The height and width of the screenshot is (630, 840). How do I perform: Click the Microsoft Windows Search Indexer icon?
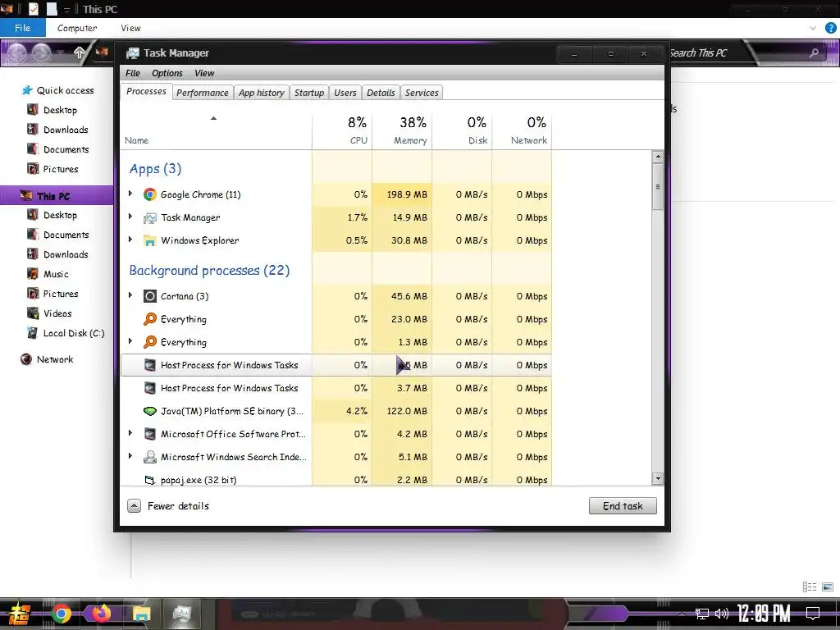(150, 457)
